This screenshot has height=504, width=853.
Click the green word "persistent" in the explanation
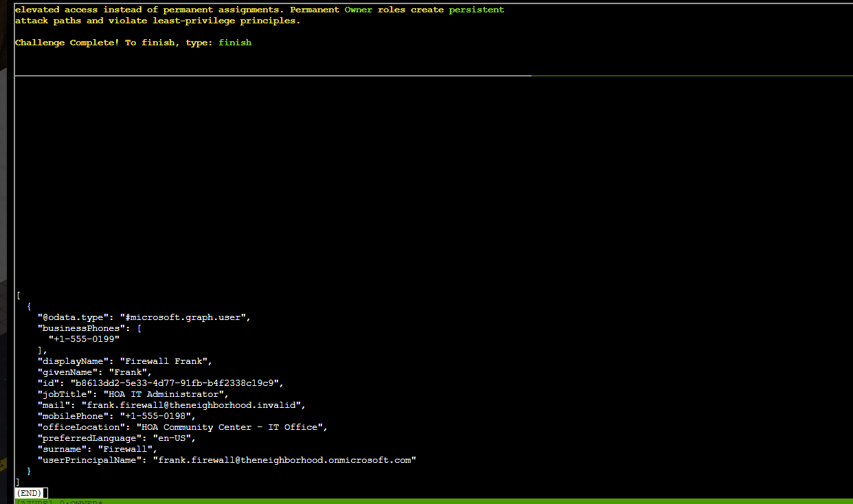[477, 10]
